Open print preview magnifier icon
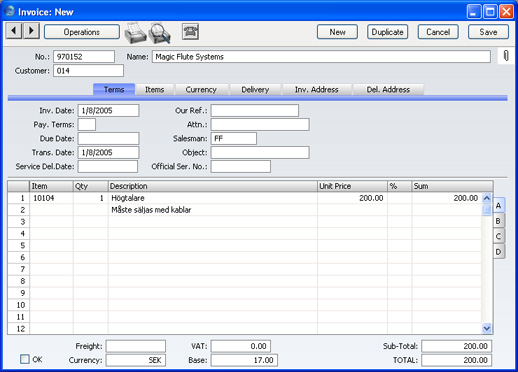Viewport: 518px width, 372px height. [x=160, y=33]
